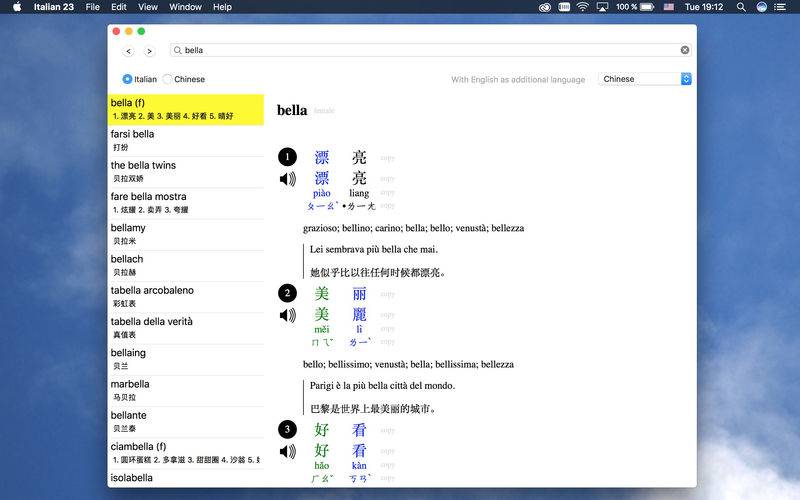Open the Wi-Fi status menu
This screenshot has height=500, width=800.
tap(582, 7)
